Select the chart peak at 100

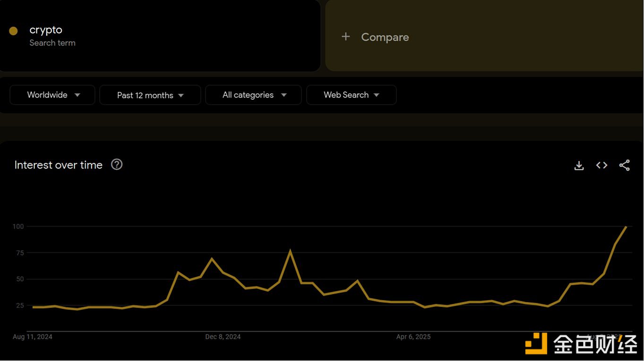tap(626, 227)
